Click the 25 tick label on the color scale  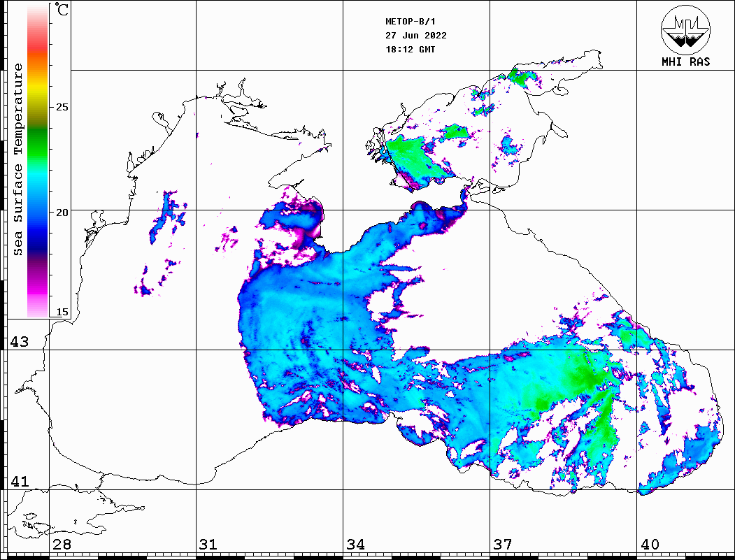click(62, 107)
